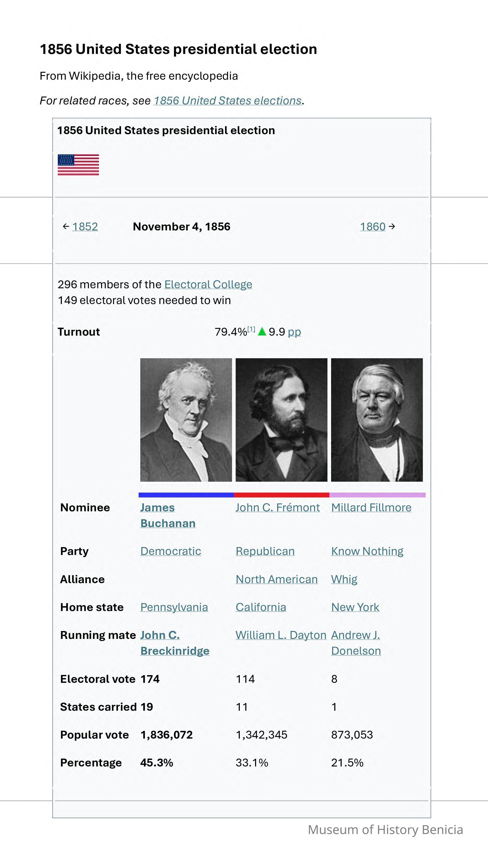Open the 1856 United States elections link

pos(228,101)
